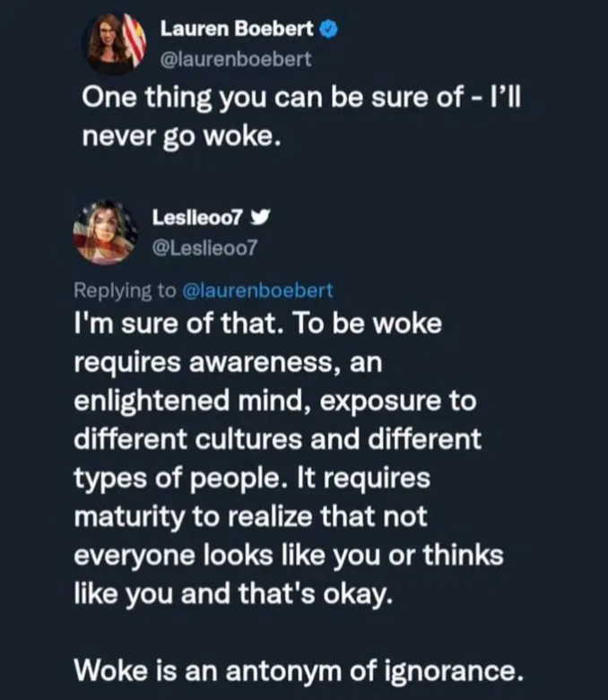Click the blue verified badge

[329, 29]
